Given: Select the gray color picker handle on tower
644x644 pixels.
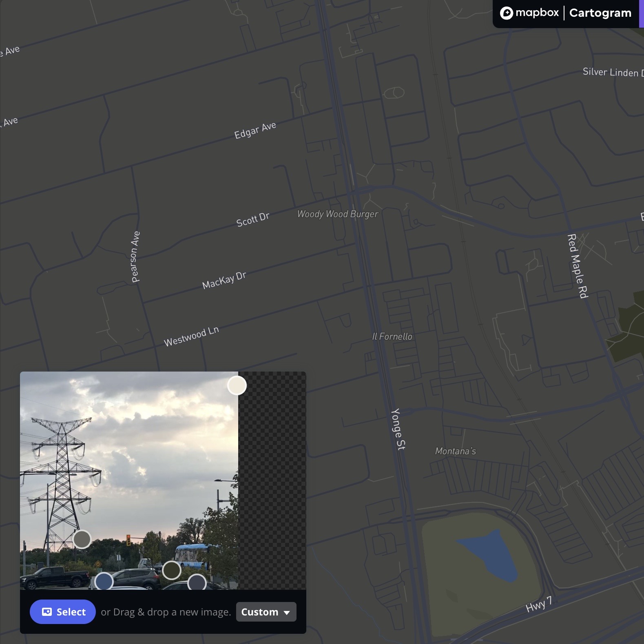Looking at the screenshot, I should 82,539.
